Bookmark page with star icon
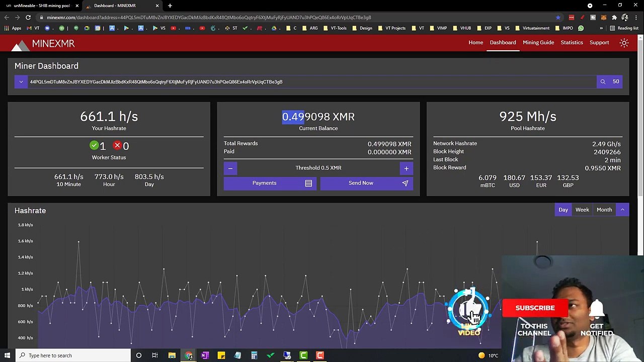 click(x=558, y=17)
